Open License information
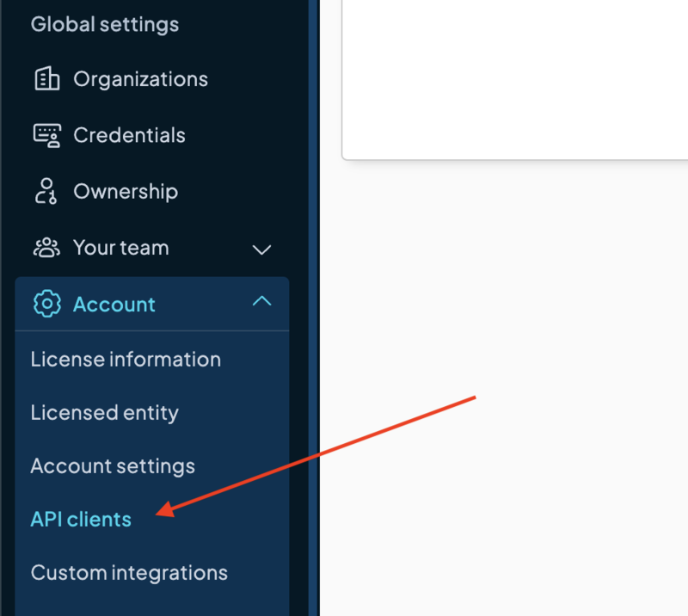The image size is (688, 616). (x=126, y=360)
